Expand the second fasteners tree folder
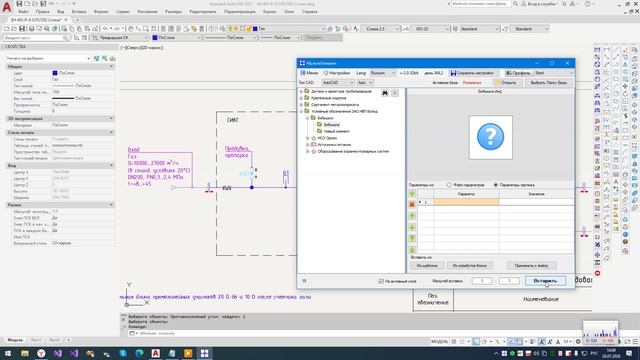Image resolution: width=640 pixels, height=360 pixels. point(301,98)
